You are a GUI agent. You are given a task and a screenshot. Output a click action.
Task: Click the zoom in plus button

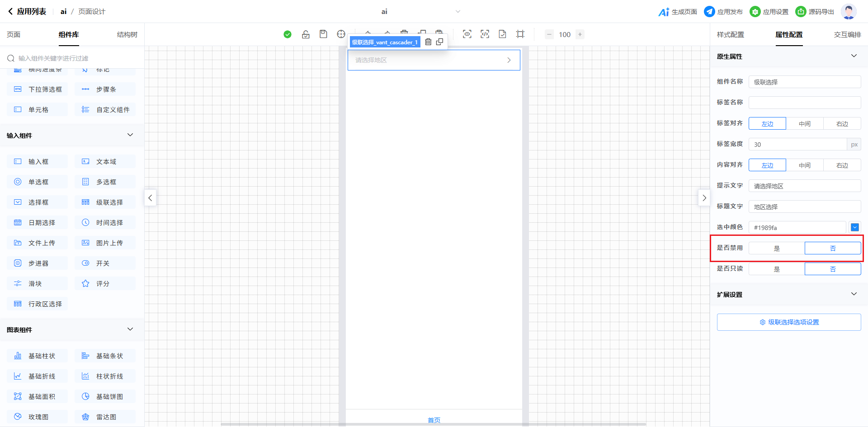[x=580, y=34]
